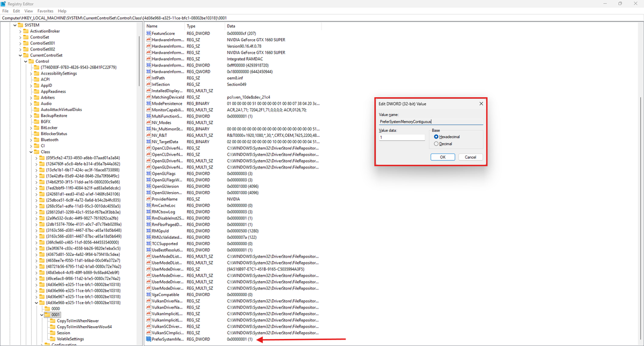Open the Favorites menu
This screenshot has width=644, height=346.
point(46,11)
